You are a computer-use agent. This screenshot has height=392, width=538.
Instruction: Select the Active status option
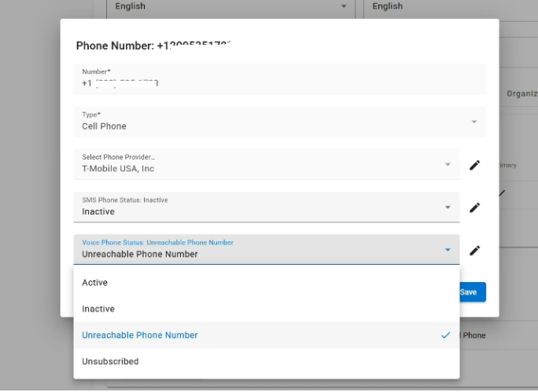coord(95,283)
